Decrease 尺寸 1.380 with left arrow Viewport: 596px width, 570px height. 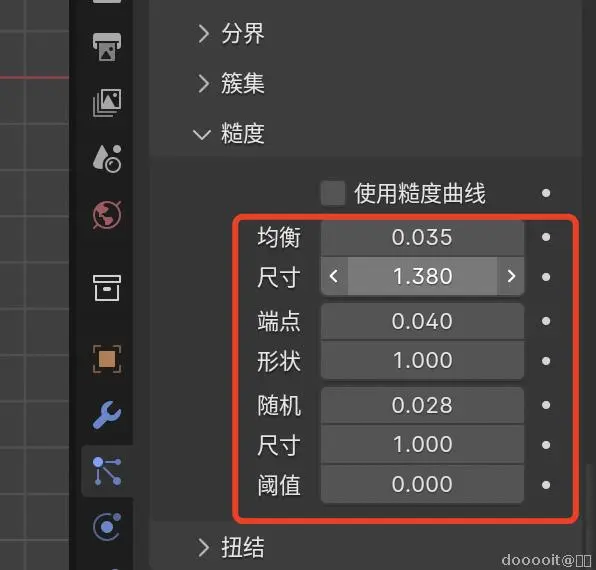pos(334,276)
